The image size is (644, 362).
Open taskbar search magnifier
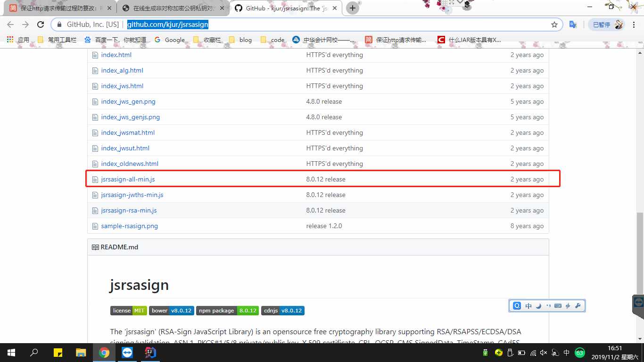[34, 353]
